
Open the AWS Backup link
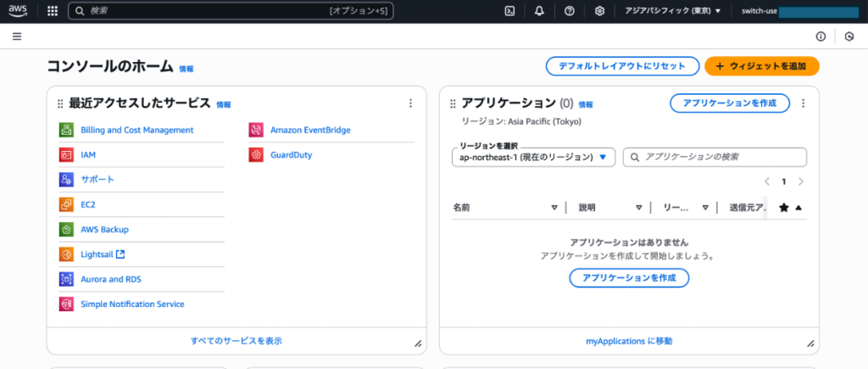pos(104,229)
